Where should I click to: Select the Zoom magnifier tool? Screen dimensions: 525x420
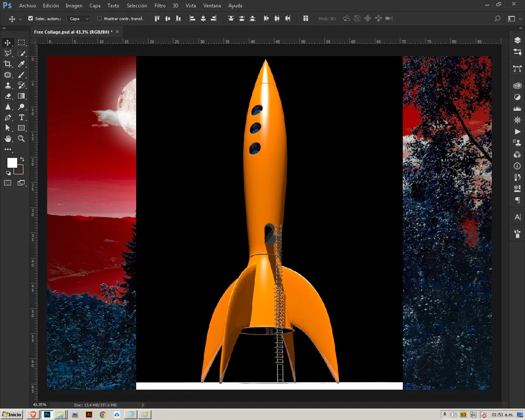click(x=21, y=139)
